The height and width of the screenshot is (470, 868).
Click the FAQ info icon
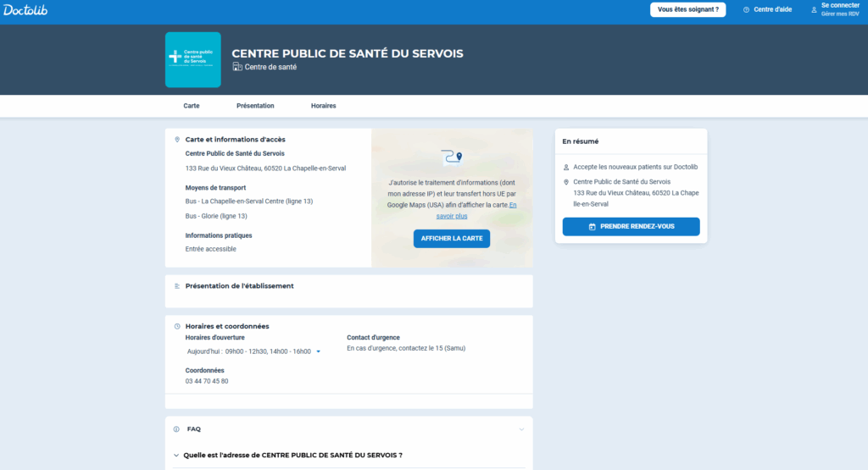[x=176, y=429]
